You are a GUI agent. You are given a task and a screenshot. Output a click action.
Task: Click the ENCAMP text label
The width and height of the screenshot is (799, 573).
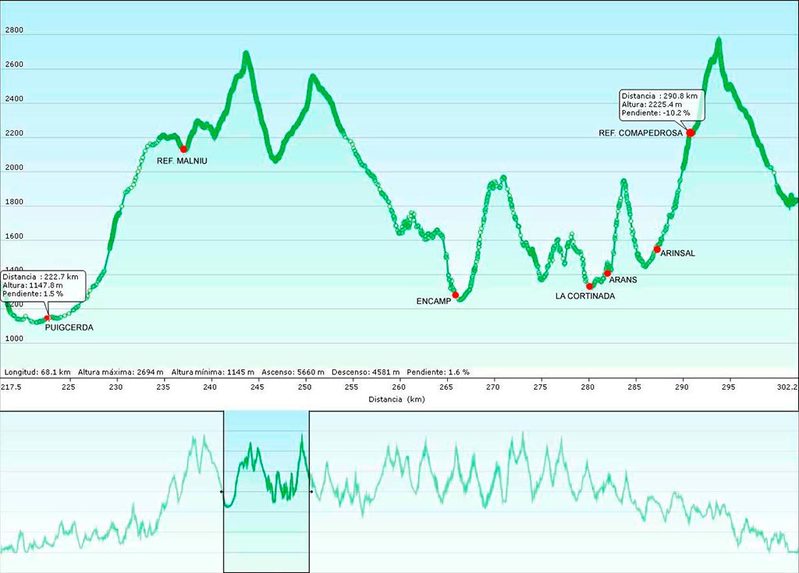433,301
